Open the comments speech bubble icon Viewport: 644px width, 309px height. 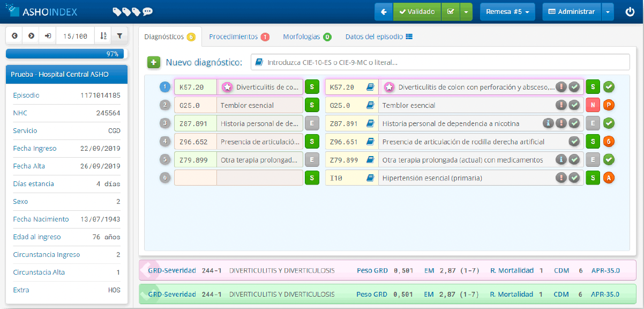coord(148,11)
